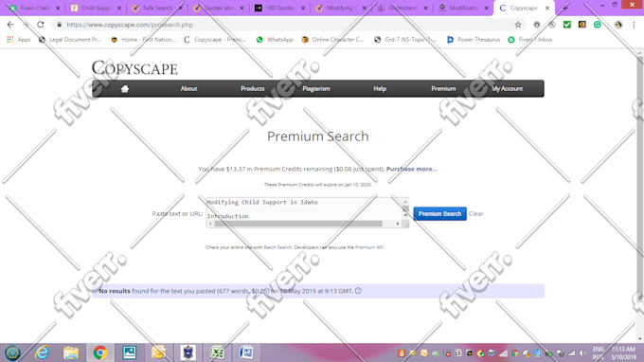Switch to the 100 Quotes tab

279,8
